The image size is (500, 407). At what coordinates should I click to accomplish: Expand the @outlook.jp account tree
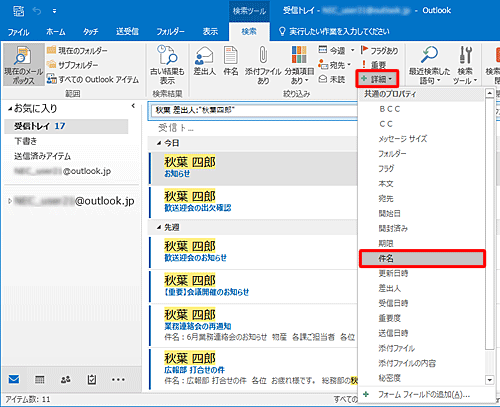(x=10, y=201)
